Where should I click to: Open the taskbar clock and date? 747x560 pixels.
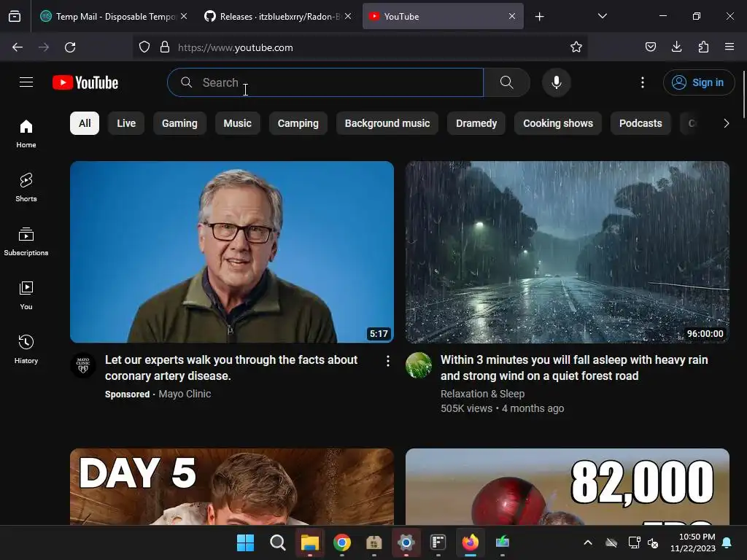point(693,542)
